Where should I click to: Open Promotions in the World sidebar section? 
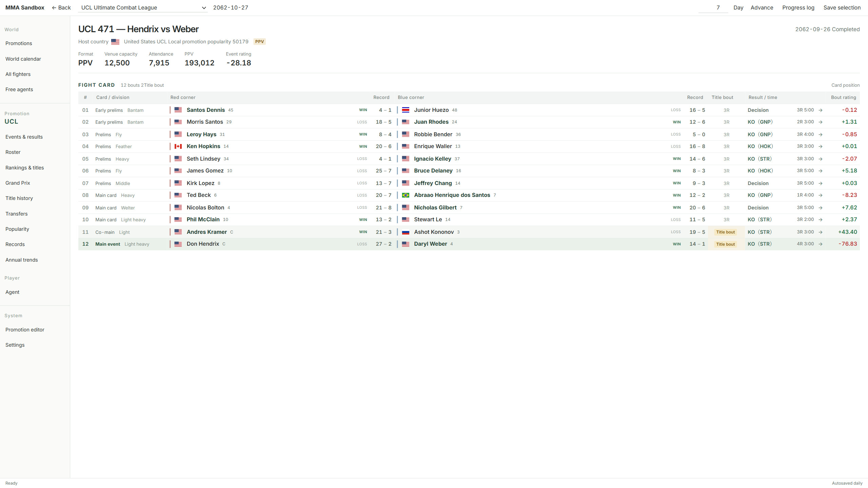pyautogui.click(x=19, y=43)
